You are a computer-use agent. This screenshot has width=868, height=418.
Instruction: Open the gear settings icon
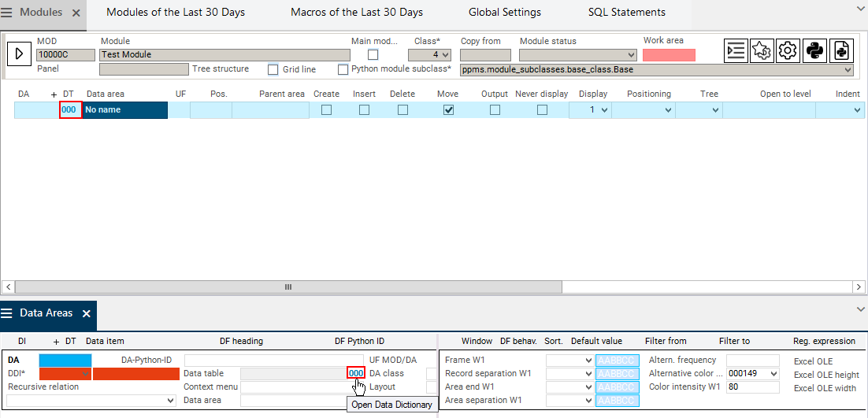tap(788, 51)
